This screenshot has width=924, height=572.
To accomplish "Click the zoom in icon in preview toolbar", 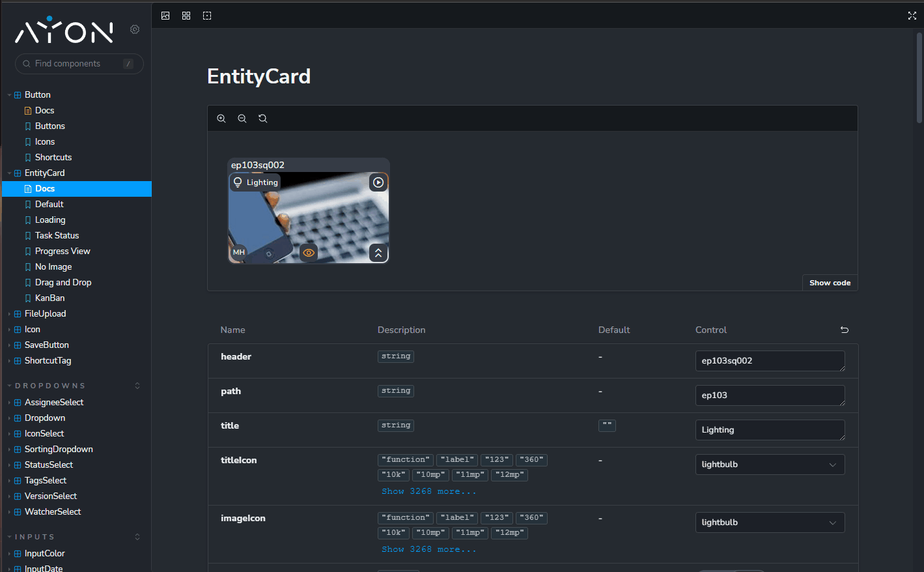I will point(221,119).
